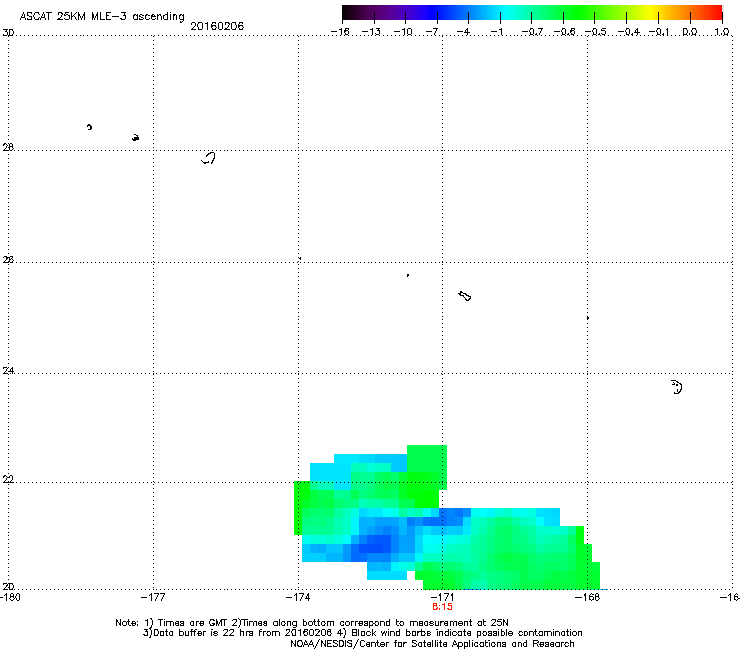Click latitude axis label '20'
The height and width of the screenshot is (650, 740).
(8, 587)
